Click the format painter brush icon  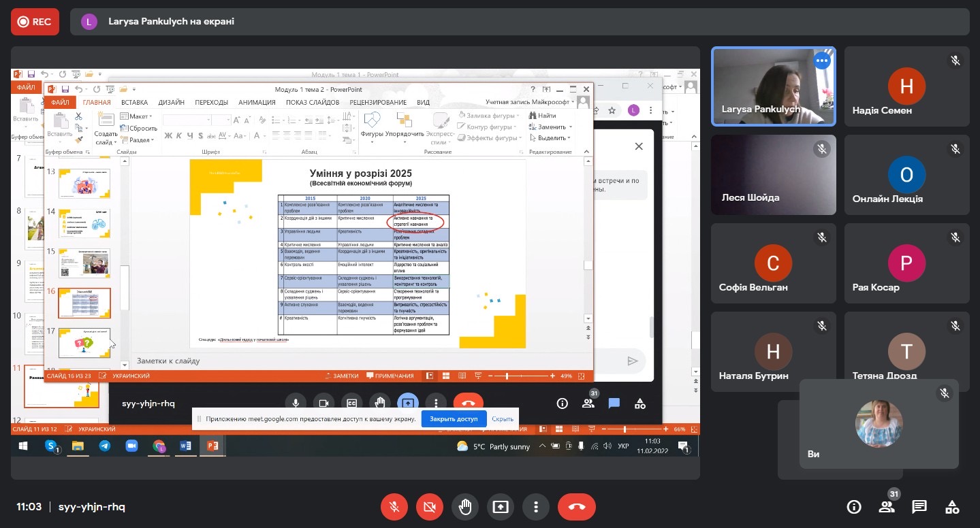coord(78,139)
